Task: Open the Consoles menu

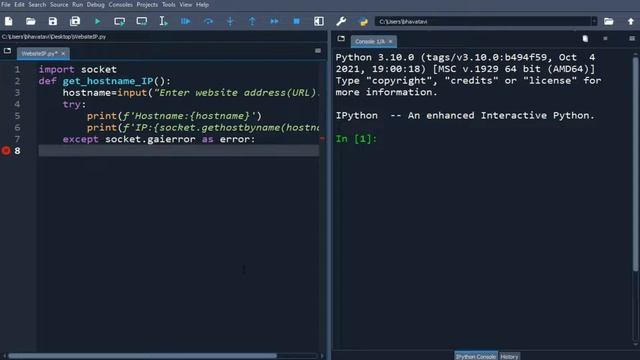Action: click(120, 4)
